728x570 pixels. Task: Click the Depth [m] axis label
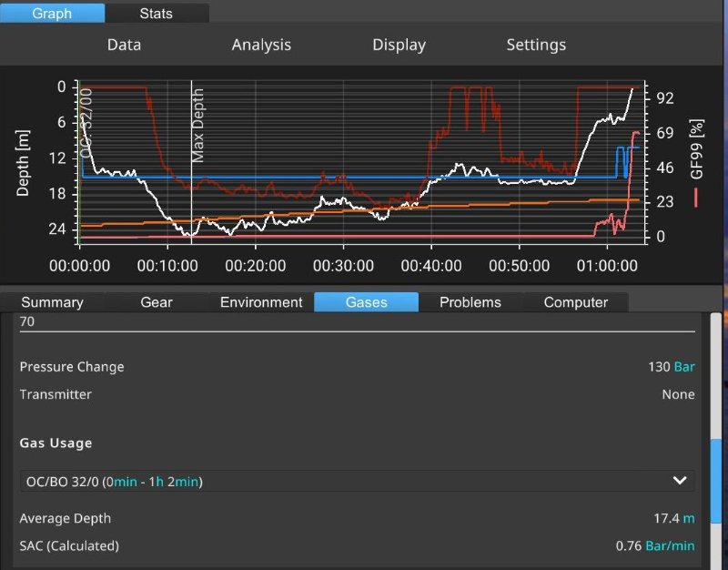coord(22,163)
